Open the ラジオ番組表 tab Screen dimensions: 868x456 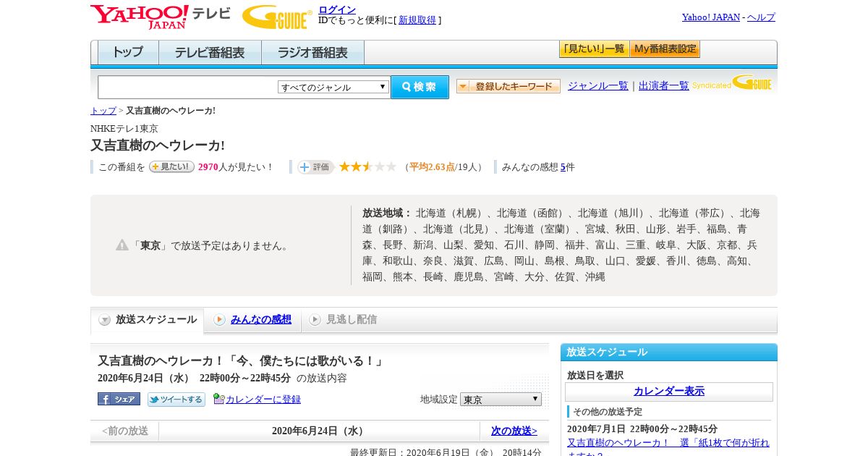(x=312, y=53)
